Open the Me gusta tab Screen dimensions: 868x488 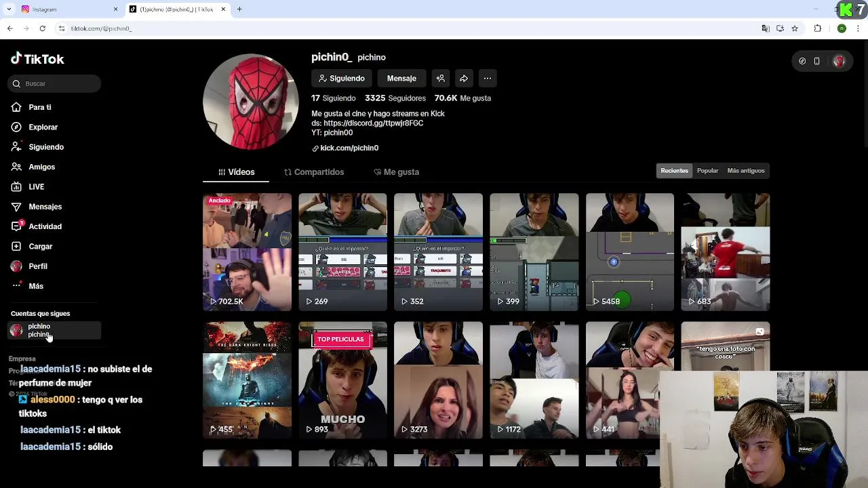point(397,172)
